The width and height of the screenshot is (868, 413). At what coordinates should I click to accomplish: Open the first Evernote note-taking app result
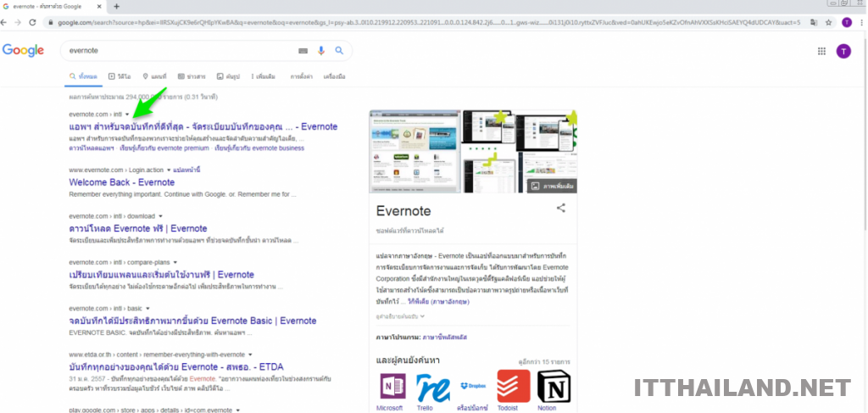coord(203,126)
